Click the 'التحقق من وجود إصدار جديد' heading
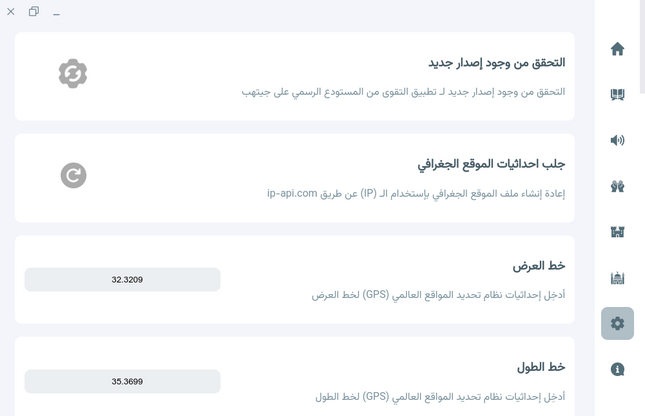The height and width of the screenshot is (416, 645). (x=496, y=62)
